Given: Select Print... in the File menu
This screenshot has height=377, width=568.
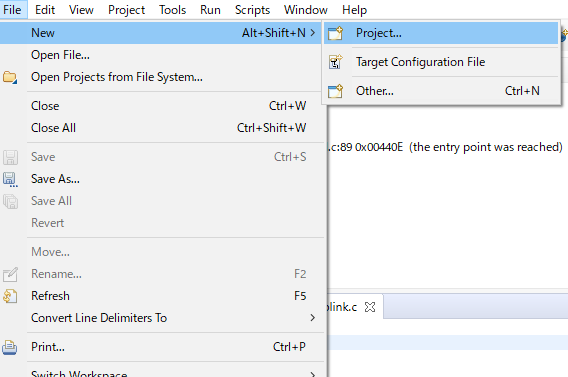Looking at the screenshot, I should pyautogui.click(x=160, y=347).
